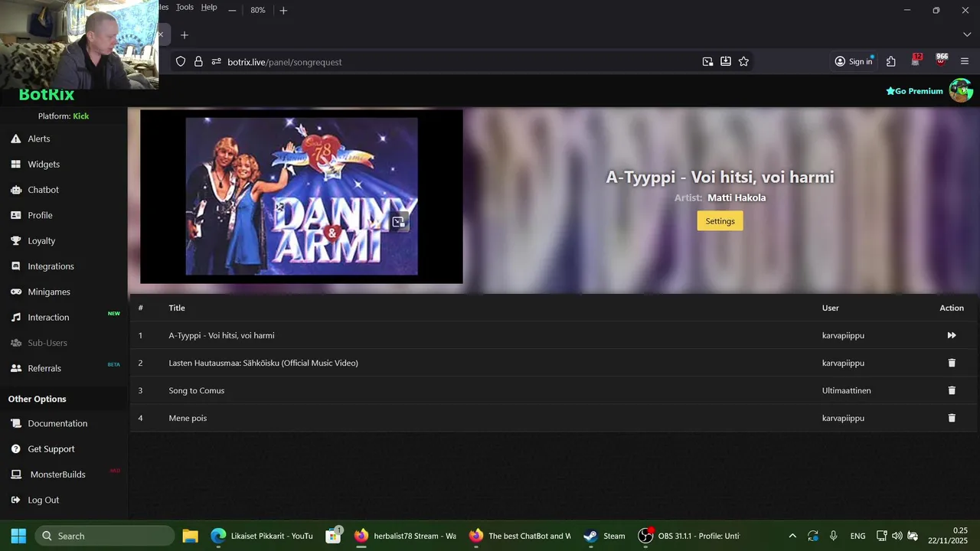This screenshot has height=551, width=980.
Task: Click the BotRix logo
Action: click(x=47, y=95)
